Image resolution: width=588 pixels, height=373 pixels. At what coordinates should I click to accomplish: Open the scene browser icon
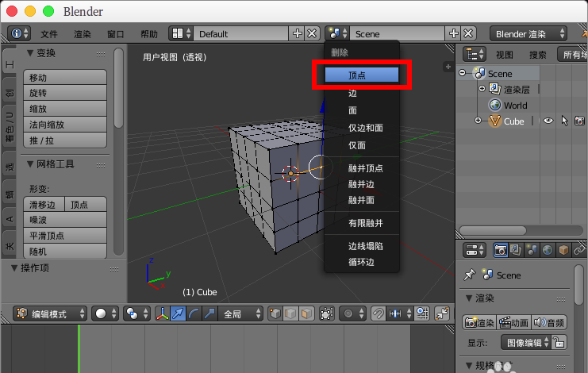tap(337, 34)
